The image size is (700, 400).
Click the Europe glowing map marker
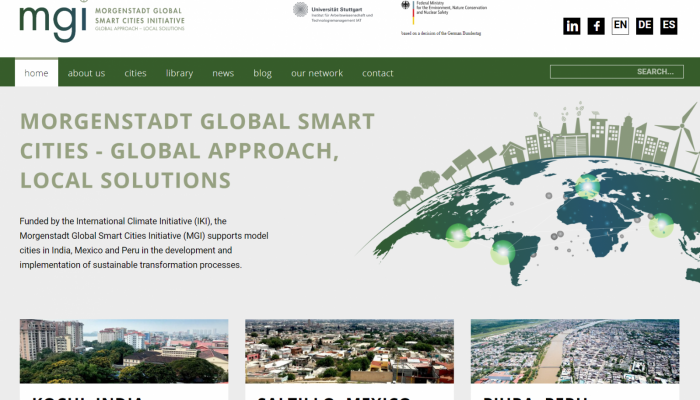(587, 186)
